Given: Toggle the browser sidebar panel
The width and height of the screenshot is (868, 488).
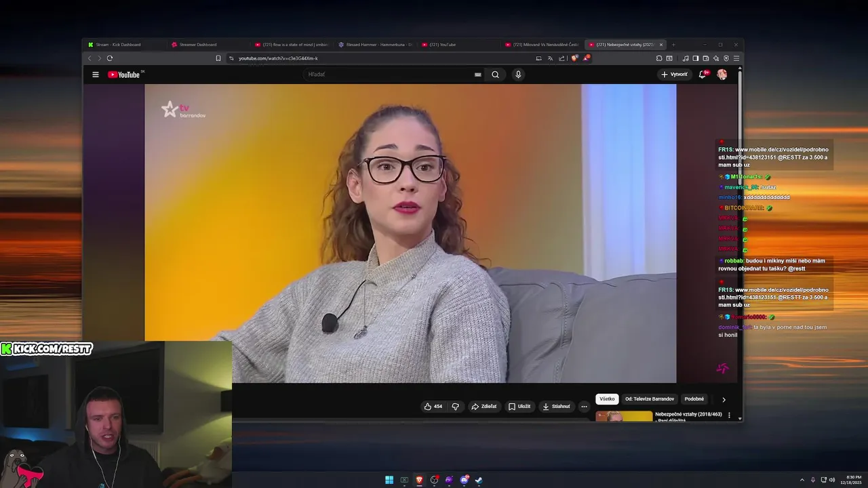Looking at the screenshot, I should (696, 58).
